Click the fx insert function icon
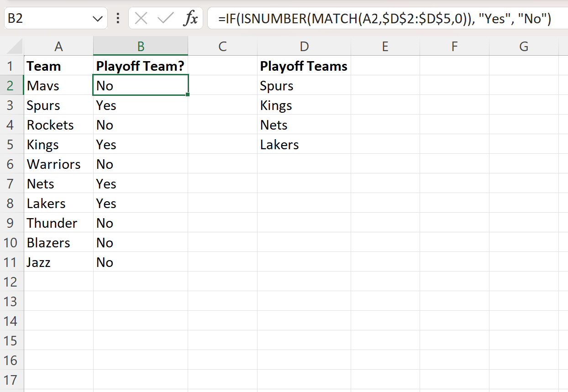Viewport: 568px width, 392px height. 192,18
